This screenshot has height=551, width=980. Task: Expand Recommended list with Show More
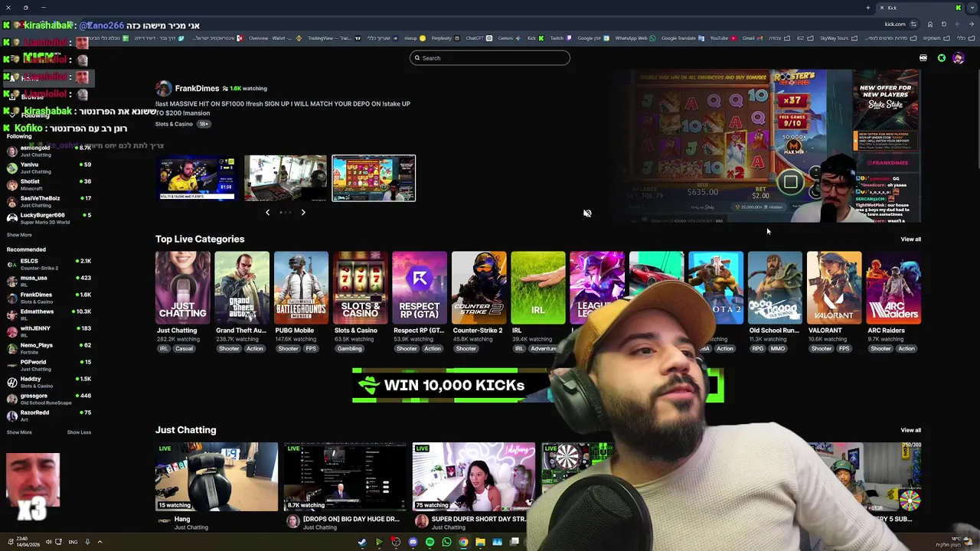click(19, 432)
